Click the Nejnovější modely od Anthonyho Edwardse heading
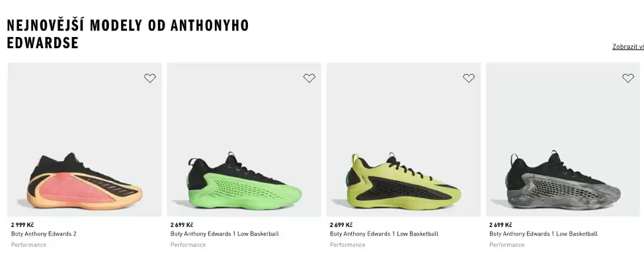Viewport: 644px width, 264px height. pyautogui.click(x=128, y=34)
